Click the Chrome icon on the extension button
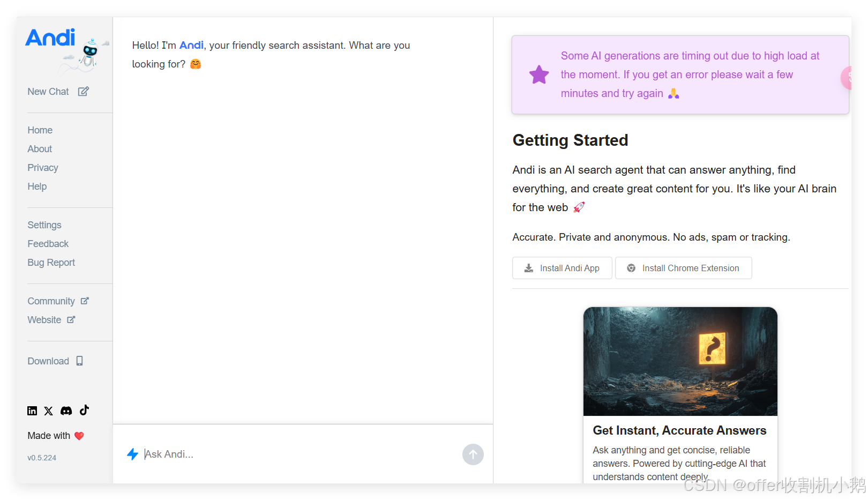 (x=631, y=268)
